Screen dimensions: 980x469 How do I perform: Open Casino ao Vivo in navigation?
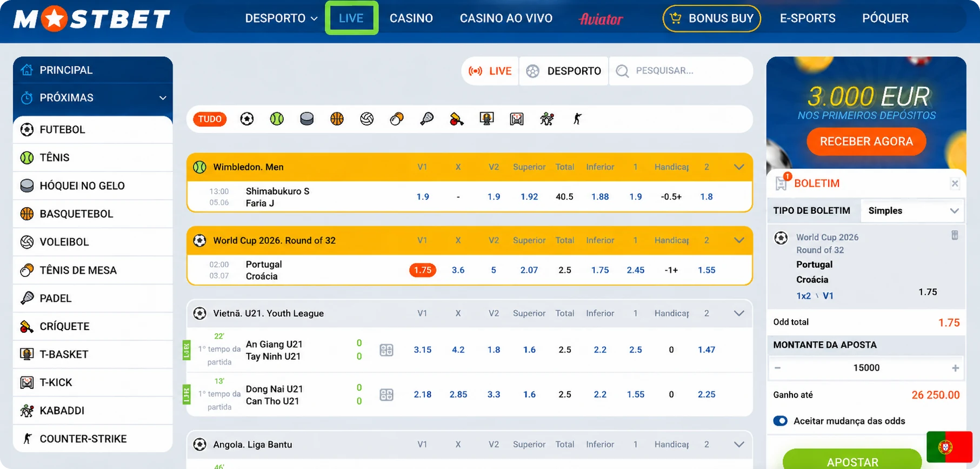506,18
